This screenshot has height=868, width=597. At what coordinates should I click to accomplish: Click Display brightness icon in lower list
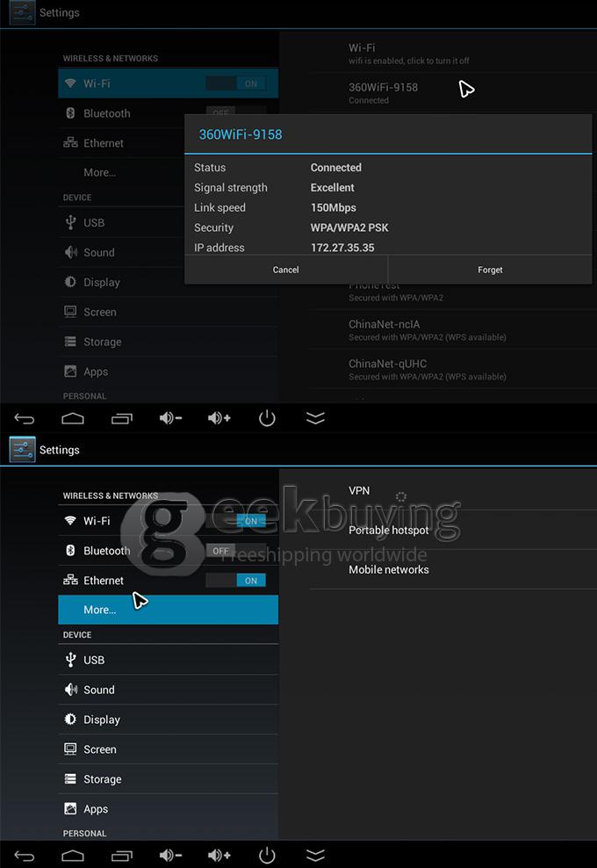[x=70, y=720]
